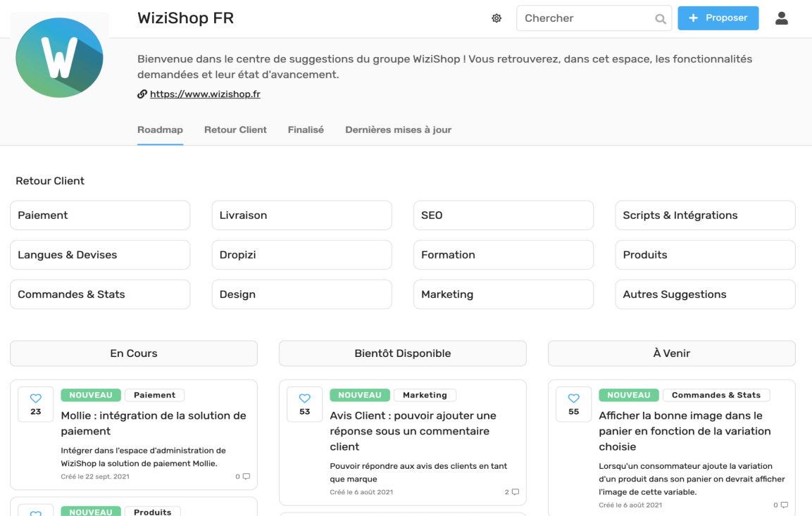The image size is (812, 516).
Task: Toggle the upvote heart on the Mollie suggestion
Action: [x=35, y=398]
